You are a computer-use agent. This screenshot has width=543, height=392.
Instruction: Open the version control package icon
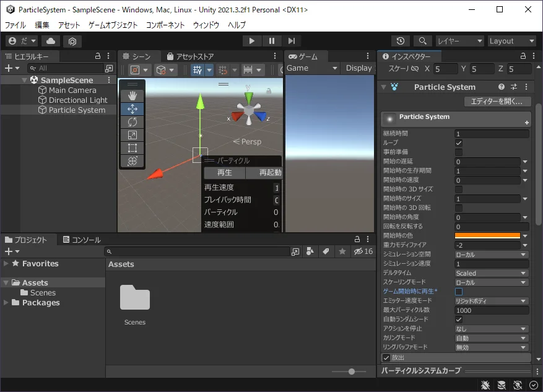point(72,41)
